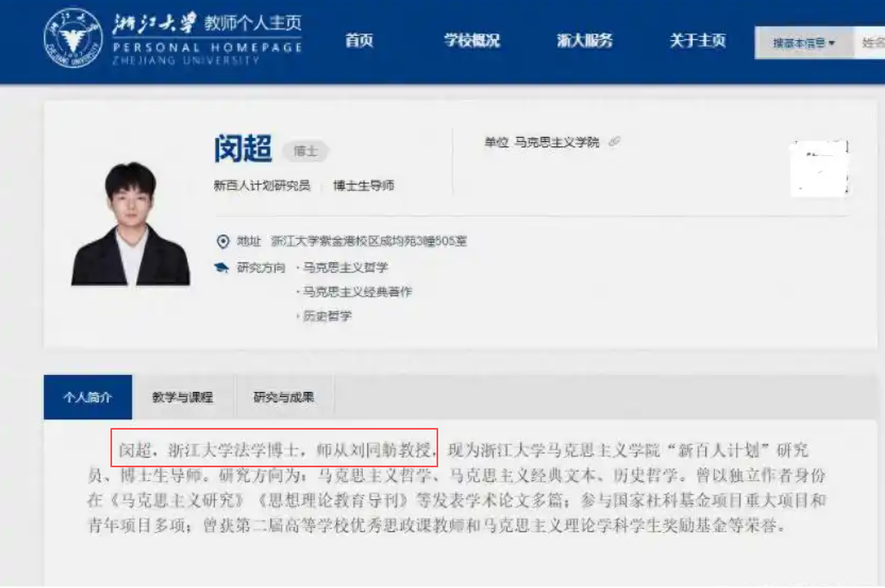The height and width of the screenshot is (588, 885).
Task: Click the 马克思主义哲学 research direction item
Action: click(346, 268)
